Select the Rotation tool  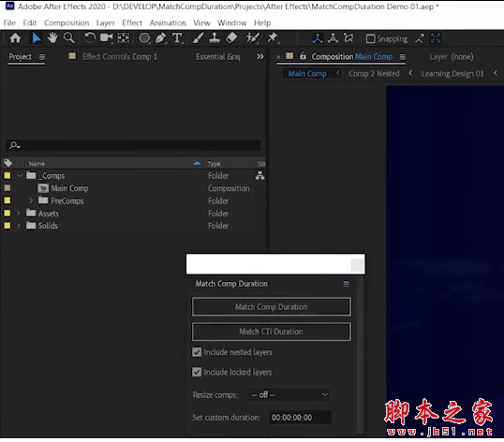tap(90, 38)
